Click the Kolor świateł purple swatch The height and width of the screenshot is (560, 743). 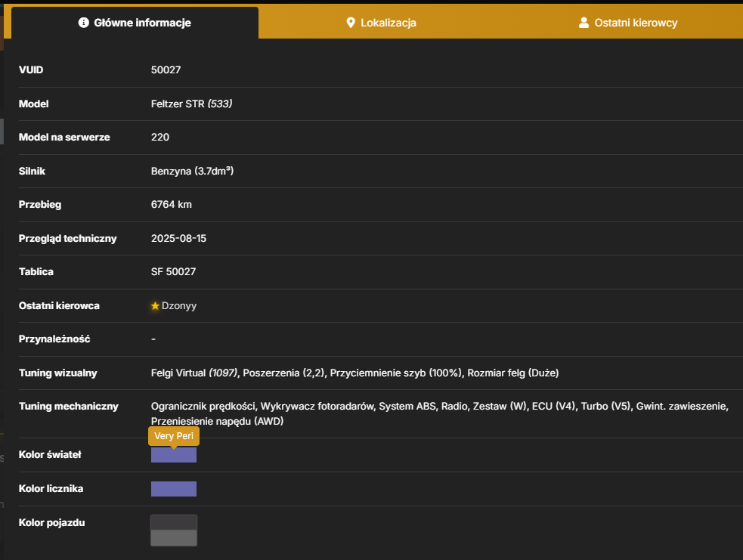click(x=174, y=455)
